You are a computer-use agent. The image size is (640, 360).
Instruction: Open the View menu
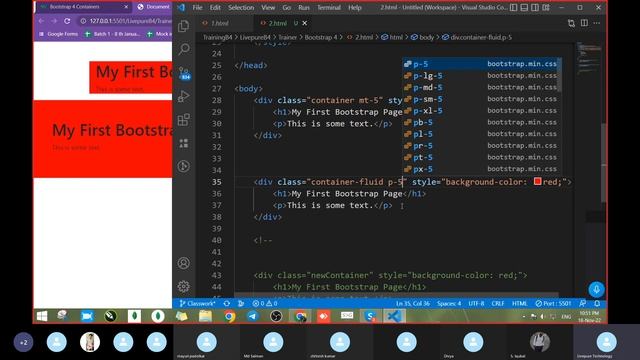point(268,7)
